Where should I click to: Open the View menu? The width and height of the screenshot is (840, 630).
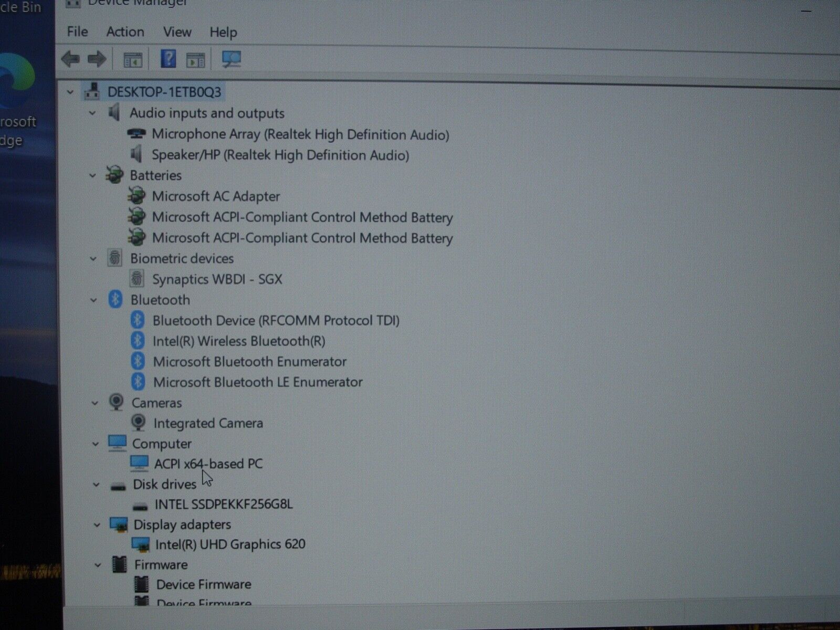point(177,32)
